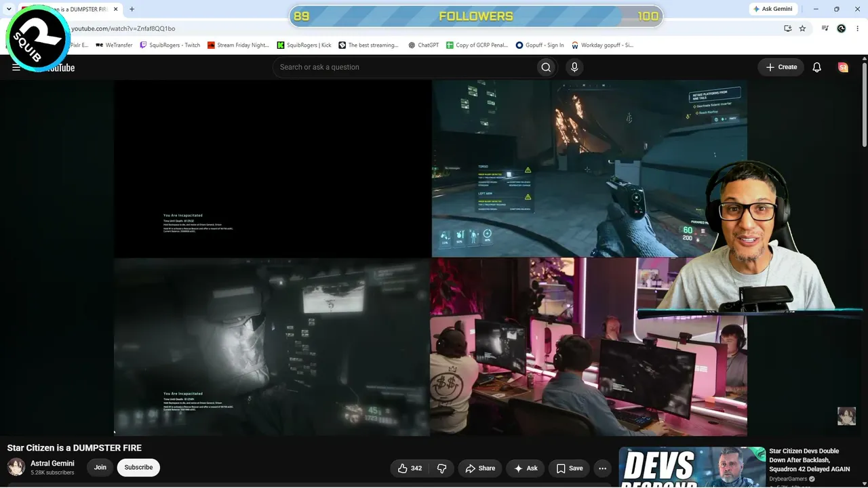This screenshot has width=868, height=488.
Task: Open Star Citizen Devs Double Down video title
Action: click(x=809, y=460)
